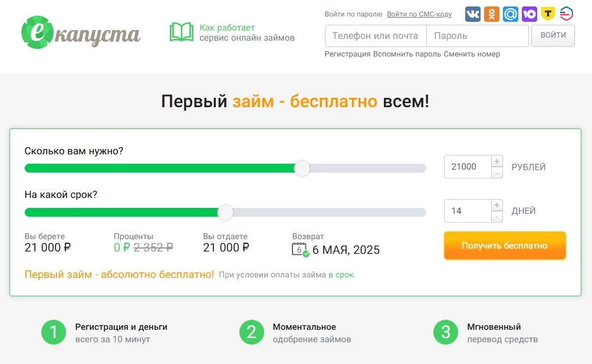Click the green circle icon for step 1
This screenshot has height=364, width=592.
pyautogui.click(x=53, y=332)
